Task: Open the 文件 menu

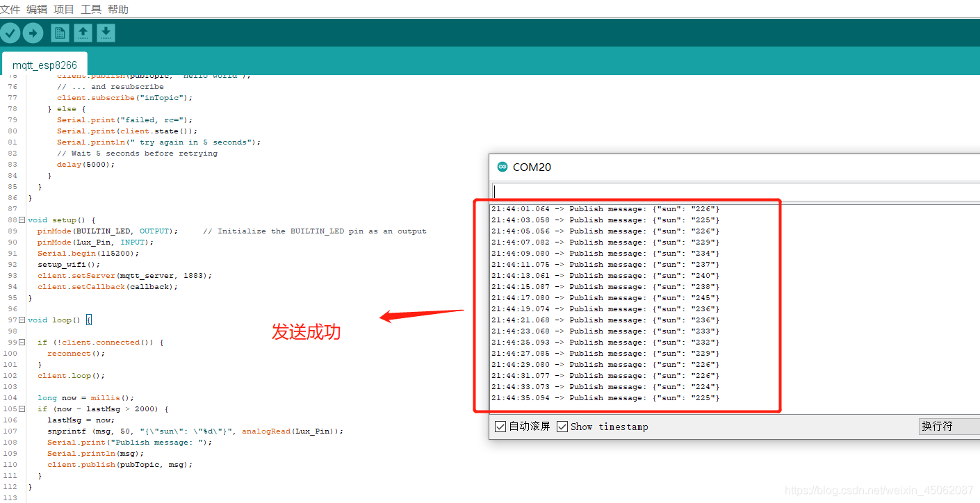Action: click(10, 9)
